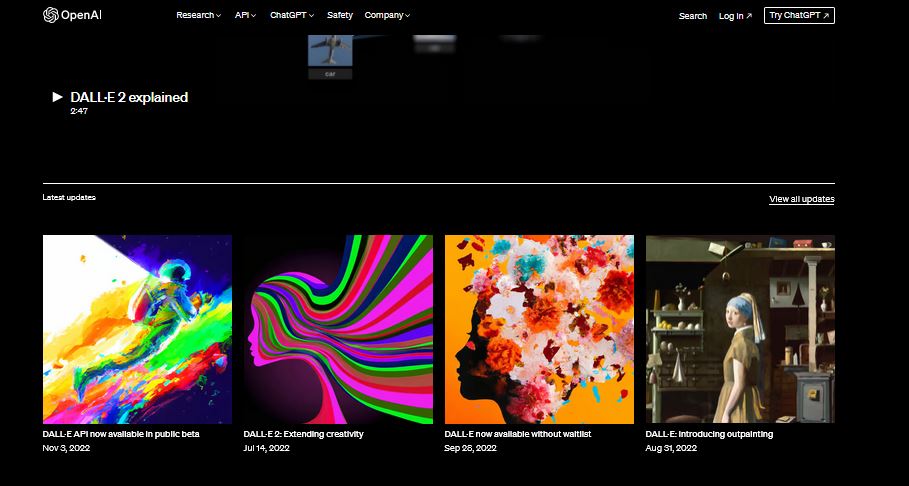The height and width of the screenshot is (486, 909).
Task: Click the 2:47 video duration text
Action: pyautogui.click(x=79, y=111)
